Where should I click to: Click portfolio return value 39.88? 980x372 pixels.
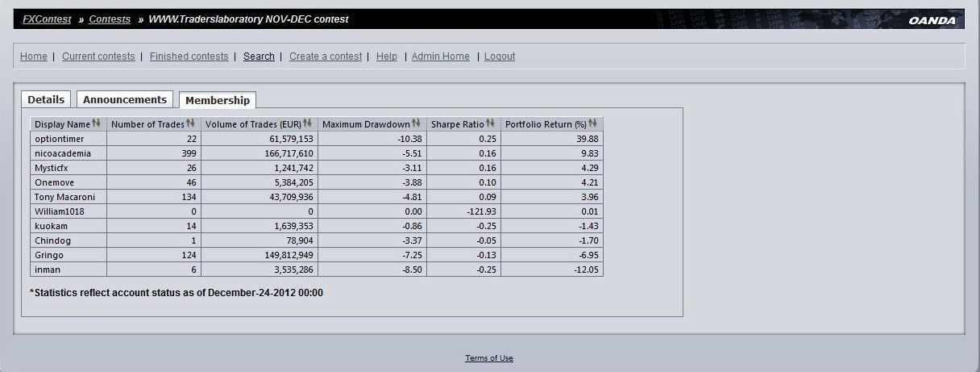tap(586, 139)
